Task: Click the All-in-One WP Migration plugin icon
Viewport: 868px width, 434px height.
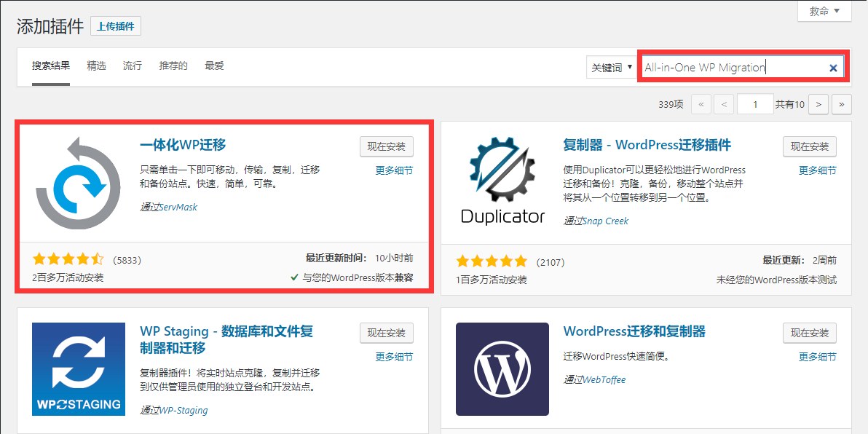Action: pos(79,184)
